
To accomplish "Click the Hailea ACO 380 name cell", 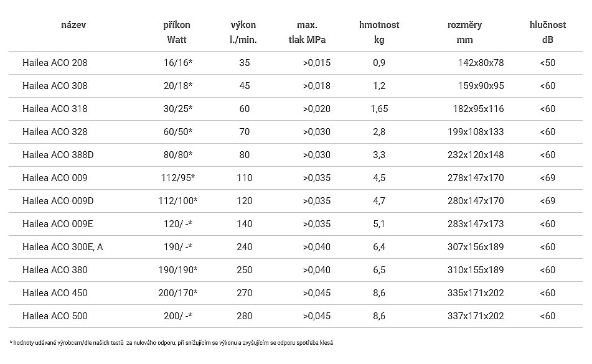I will (55, 270).
